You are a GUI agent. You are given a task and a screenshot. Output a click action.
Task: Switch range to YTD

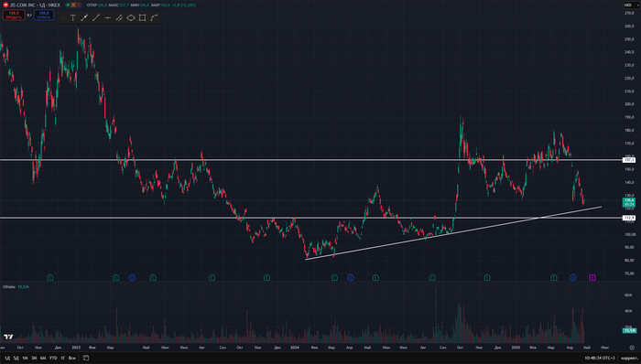pyautogui.click(x=53, y=358)
